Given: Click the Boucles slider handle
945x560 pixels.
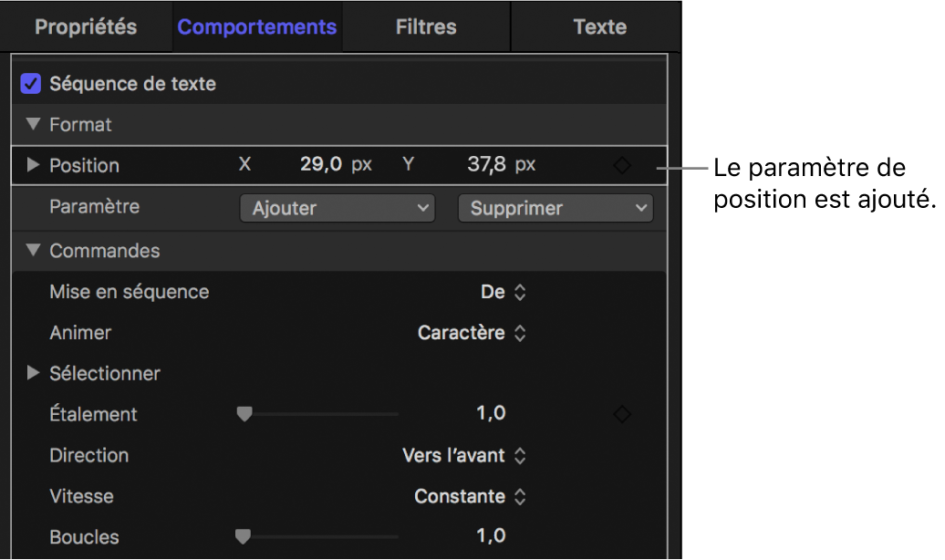Looking at the screenshot, I should pos(243,536).
